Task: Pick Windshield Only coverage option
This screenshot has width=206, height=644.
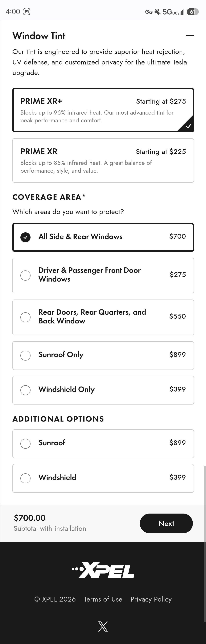Action: 25,390
